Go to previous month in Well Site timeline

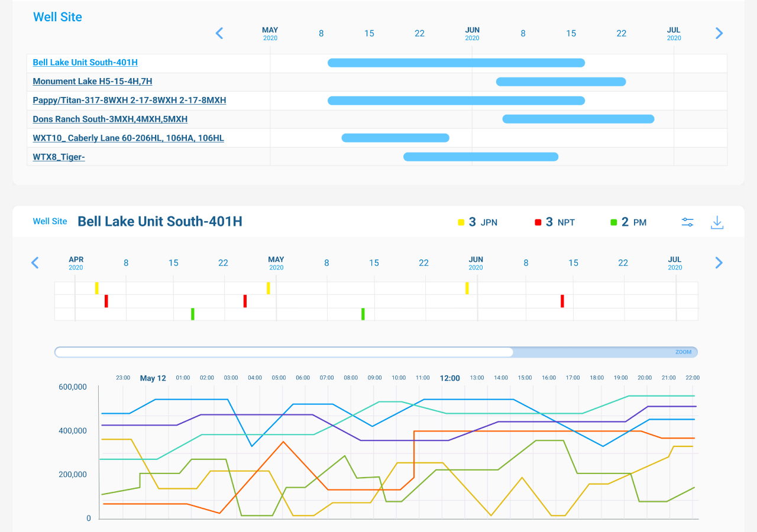[x=219, y=33]
